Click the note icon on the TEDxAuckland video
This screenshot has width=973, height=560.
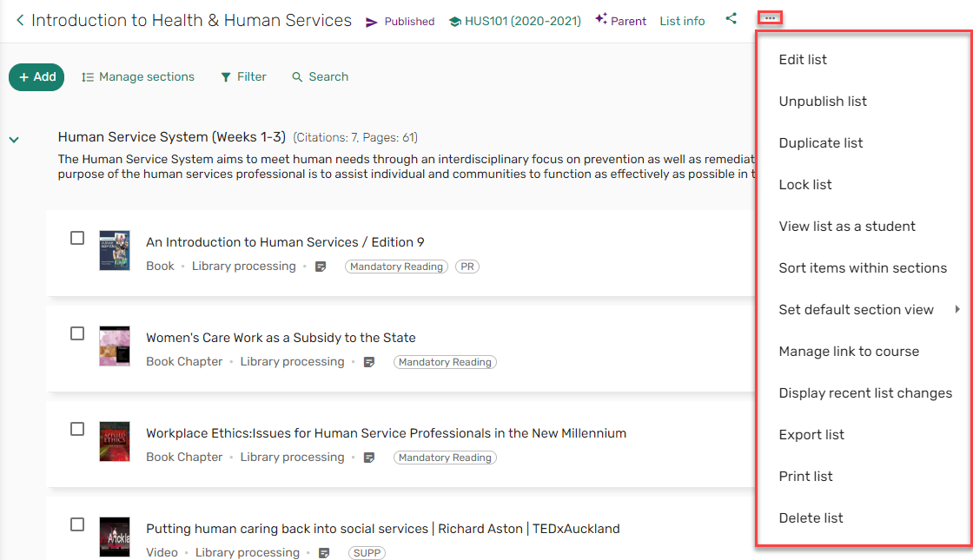pos(324,553)
